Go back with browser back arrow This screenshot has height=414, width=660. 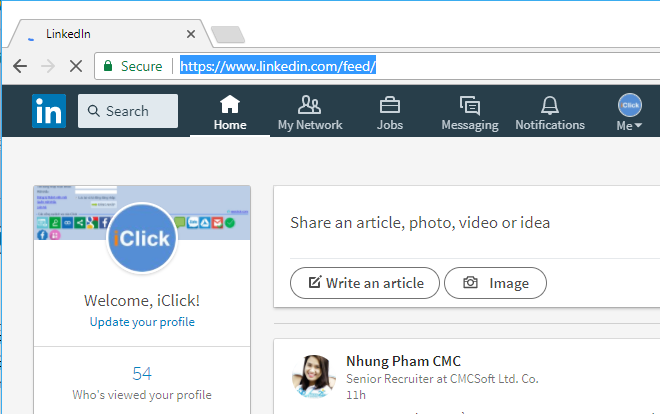[x=20, y=66]
